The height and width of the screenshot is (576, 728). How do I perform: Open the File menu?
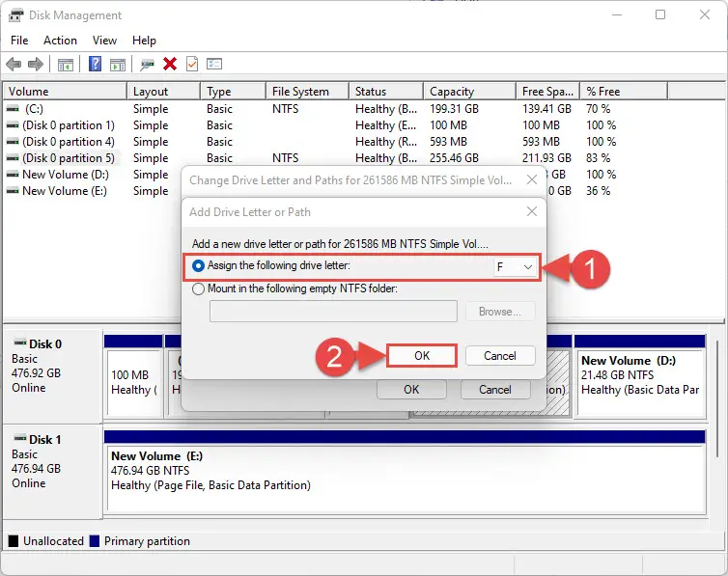[19, 41]
